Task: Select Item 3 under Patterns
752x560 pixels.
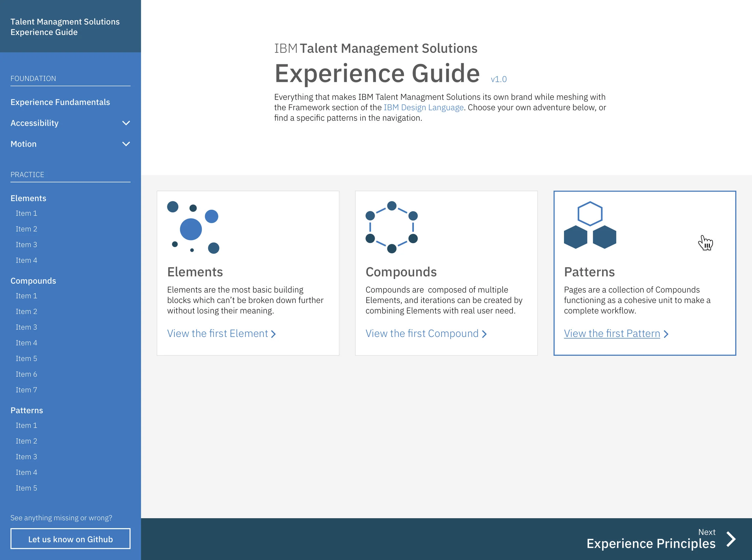Action: pyautogui.click(x=26, y=456)
